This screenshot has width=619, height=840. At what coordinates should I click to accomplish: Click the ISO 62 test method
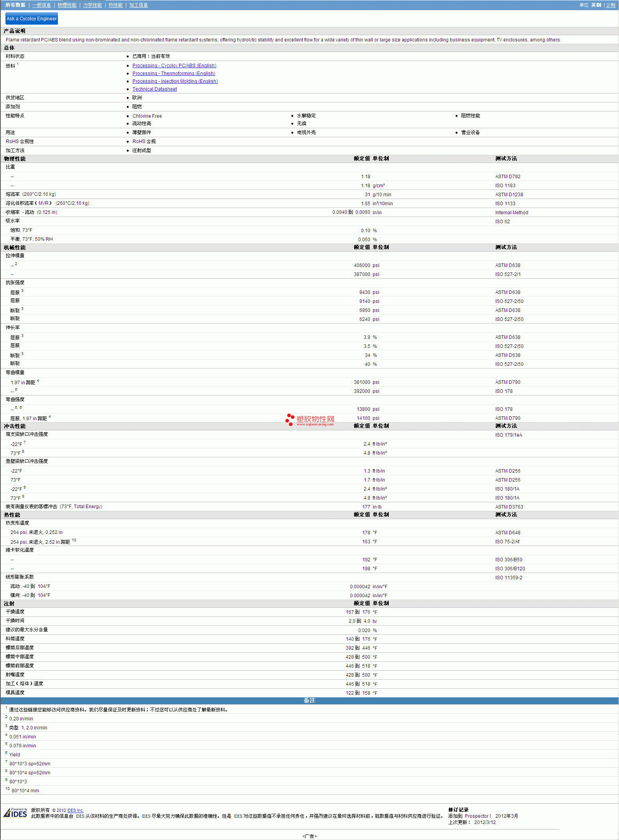pyautogui.click(x=502, y=222)
